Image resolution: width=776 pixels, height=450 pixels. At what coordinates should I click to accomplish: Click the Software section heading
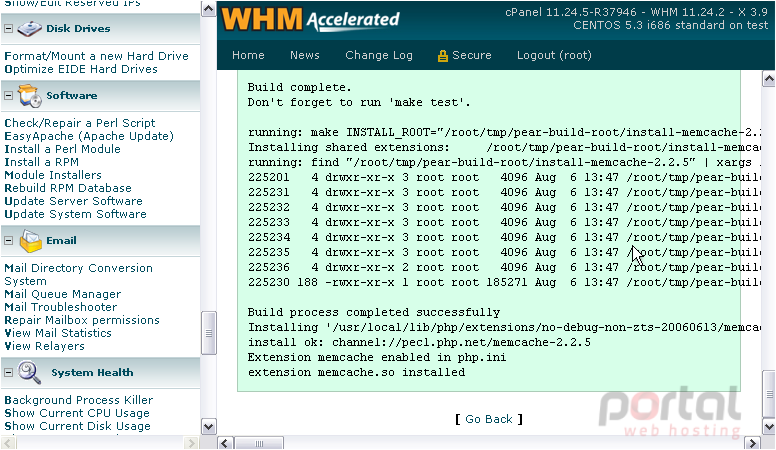[x=72, y=96]
